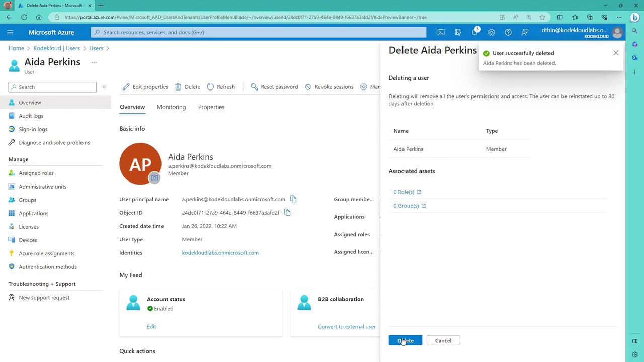The height and width of the screenshot is (362, 644).
Task: Click the Microsoft Azure portal title
Action: (x=51, y=32)
